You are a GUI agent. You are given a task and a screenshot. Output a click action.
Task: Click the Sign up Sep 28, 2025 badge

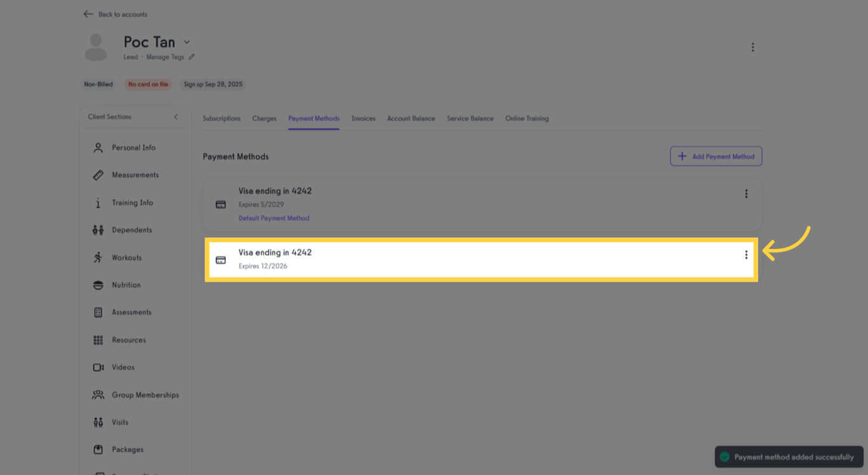click(213, 84)
